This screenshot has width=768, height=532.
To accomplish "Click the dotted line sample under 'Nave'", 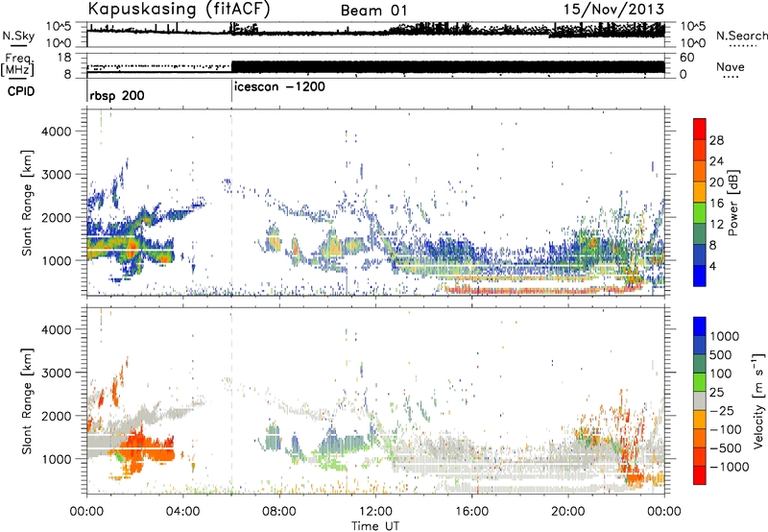I will 731,77.
